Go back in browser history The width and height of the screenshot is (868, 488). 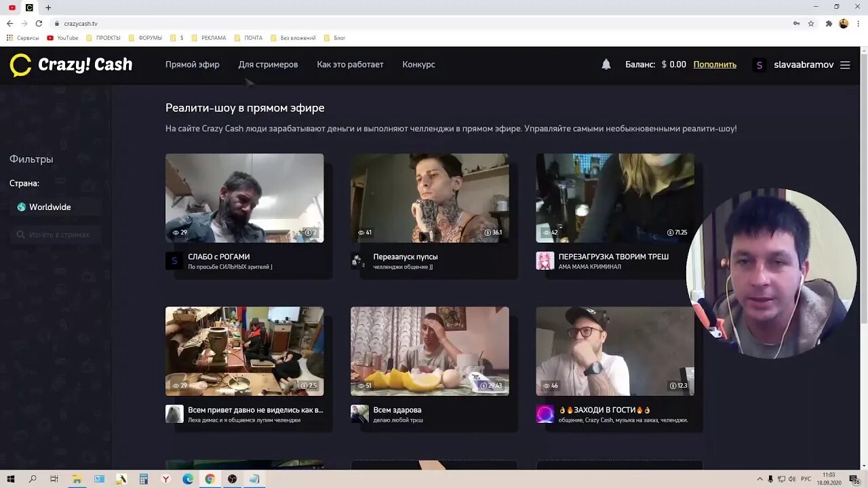pyautogui.click(x=9, y=23)
